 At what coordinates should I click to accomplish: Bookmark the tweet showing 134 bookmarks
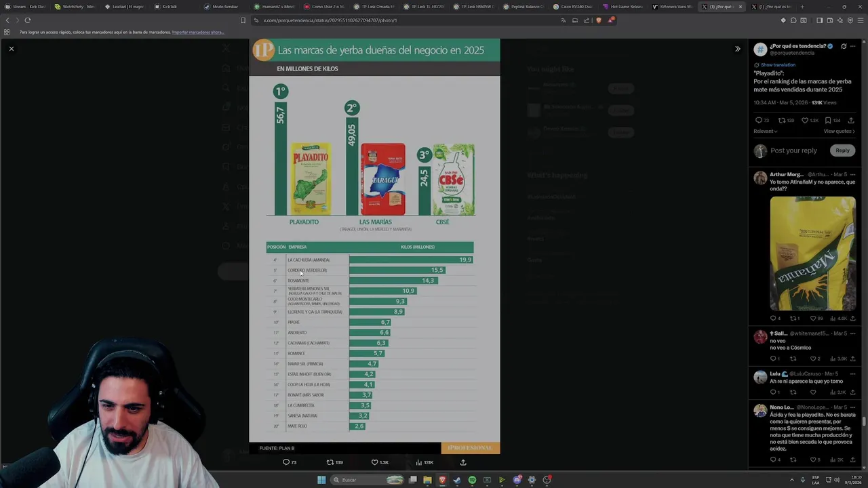pyautogui.click(x=828, y=121)
